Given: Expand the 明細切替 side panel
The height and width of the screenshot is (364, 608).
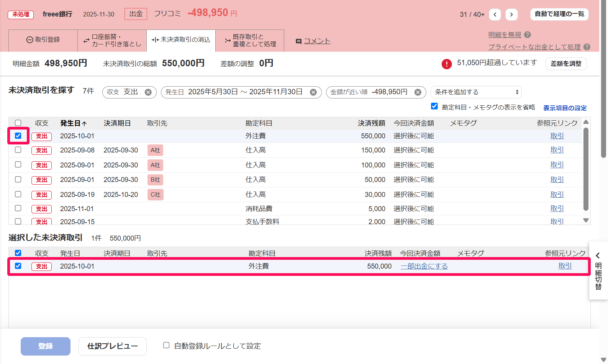Looking at the screenshot, I should pos(598,271).
